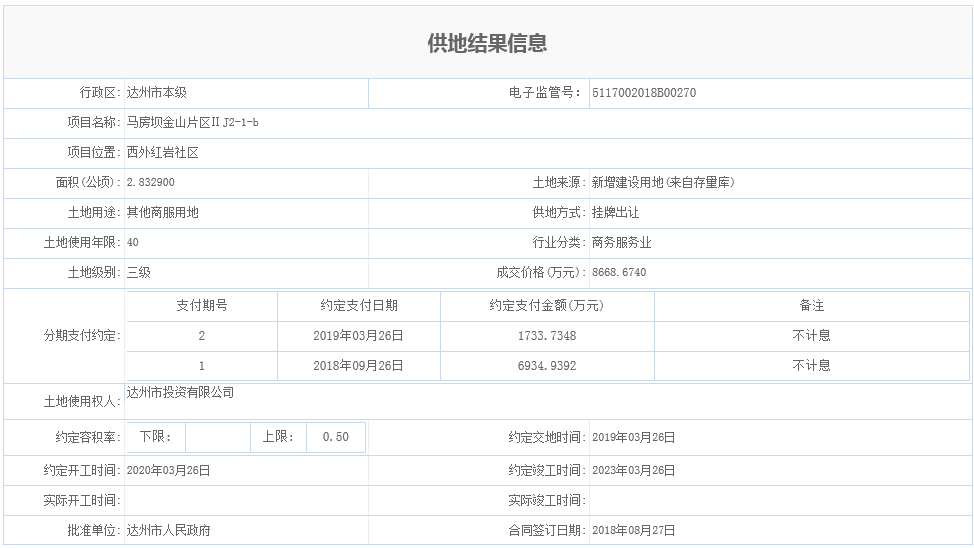This screenshot has width=974, height=548.
Task: Click the land use value 其他商服用地
Action: click(163, 212)
